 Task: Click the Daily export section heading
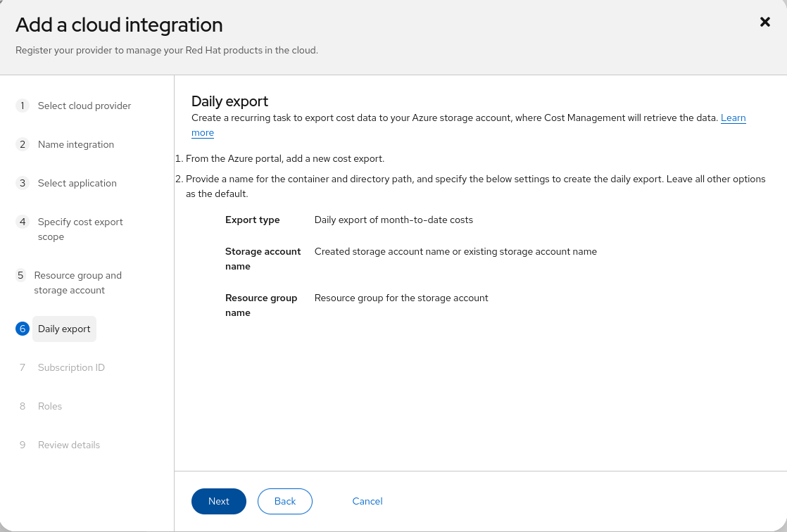(x=229, y=101)
